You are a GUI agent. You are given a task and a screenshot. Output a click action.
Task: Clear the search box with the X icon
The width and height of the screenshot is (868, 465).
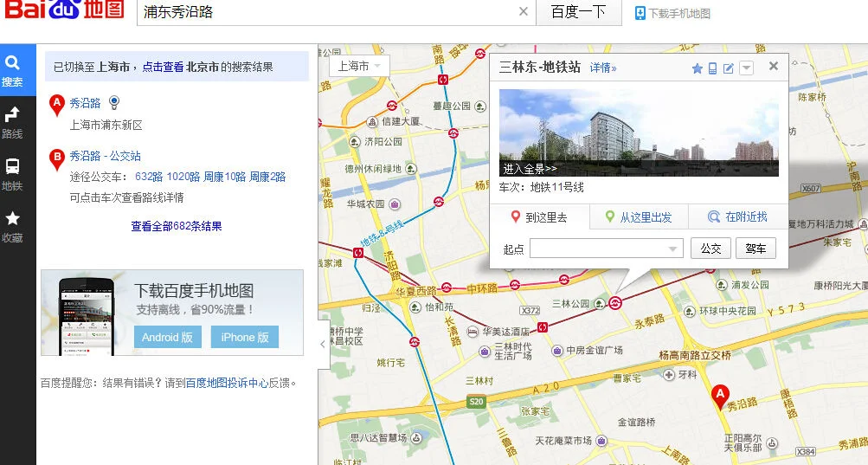coord(523,11)
